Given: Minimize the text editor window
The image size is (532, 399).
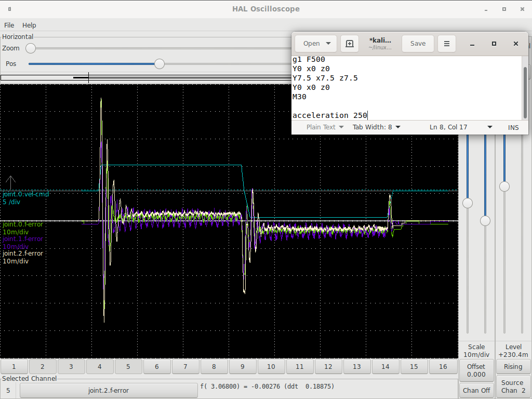Looking at the screenshot, I should pos(472,44).
